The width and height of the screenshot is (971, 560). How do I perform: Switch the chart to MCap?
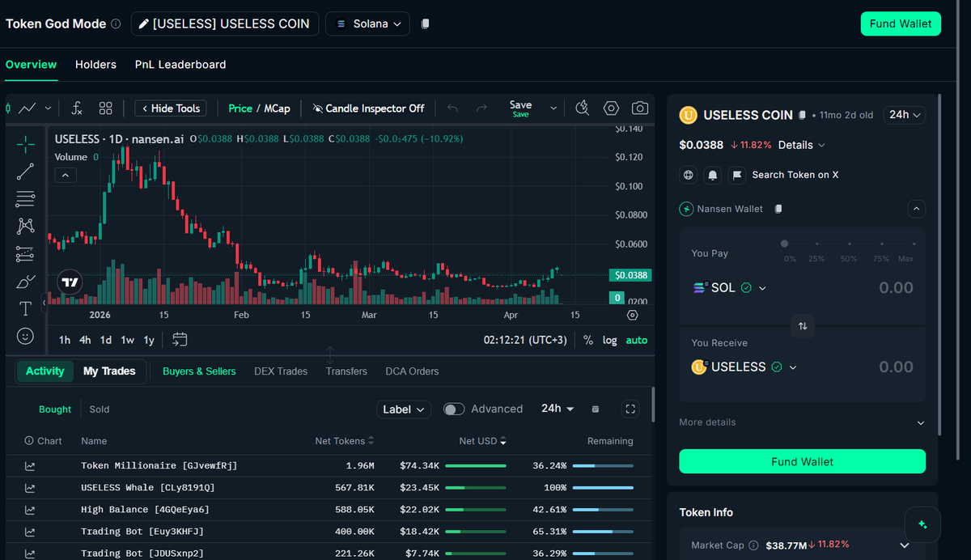pyautogui.click(x=277, y=108)
